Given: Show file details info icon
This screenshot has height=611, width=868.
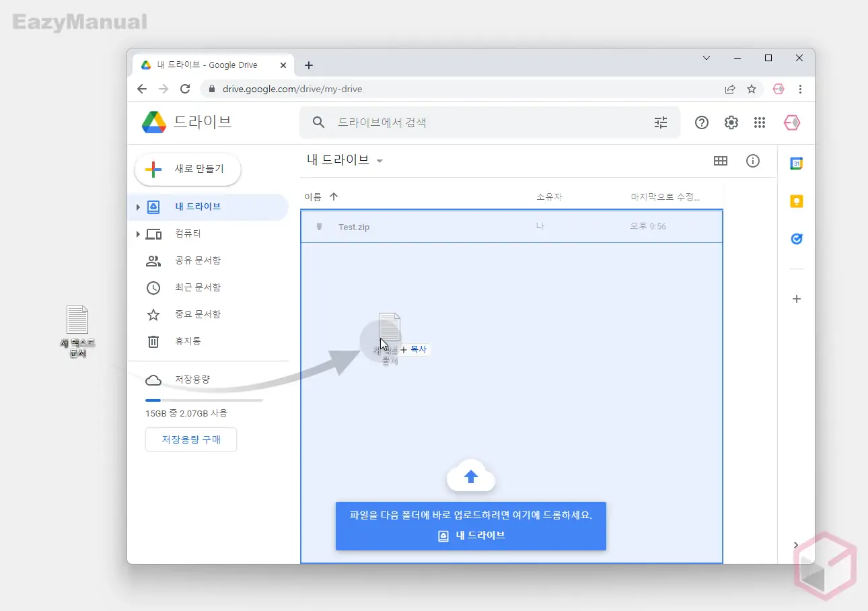Looking at the screenshot, I should (x=753, y=161).
